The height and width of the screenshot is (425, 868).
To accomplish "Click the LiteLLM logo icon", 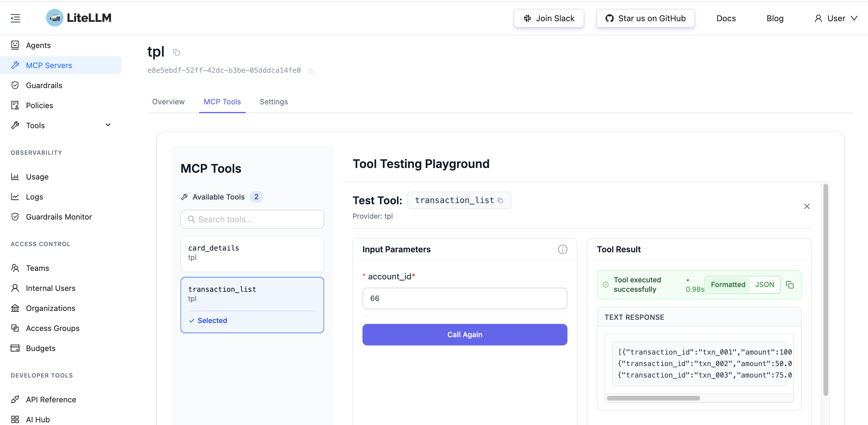I will (55, 18).
